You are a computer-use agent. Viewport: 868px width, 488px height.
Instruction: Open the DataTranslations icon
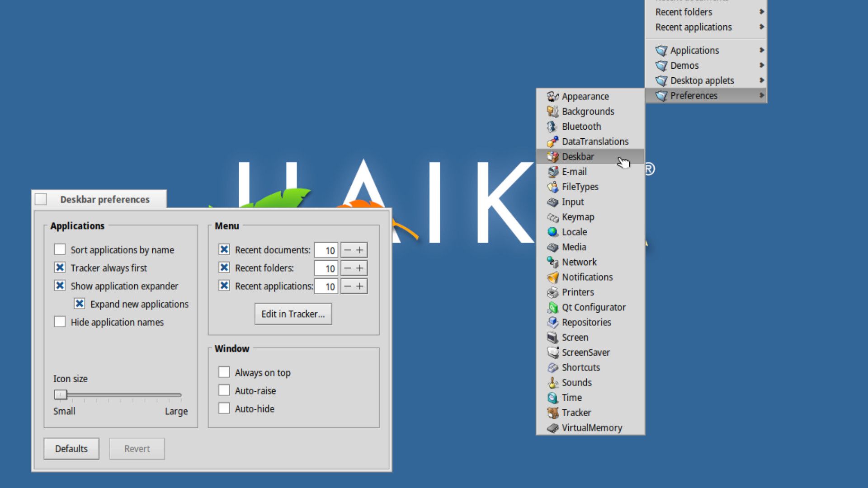pyautogui.click(x=552, y=141)
